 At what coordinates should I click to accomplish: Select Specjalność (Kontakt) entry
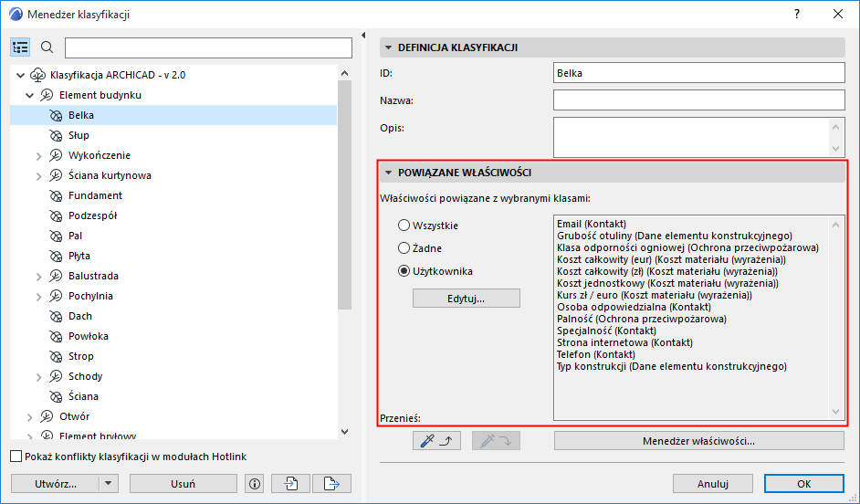pyautogui.click(x=606, y=331)
